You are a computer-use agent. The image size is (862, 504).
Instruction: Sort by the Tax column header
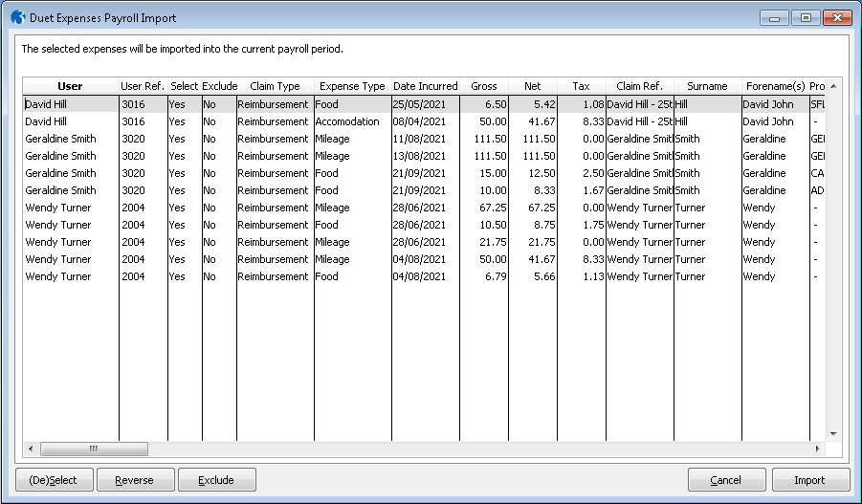point(581,86)
